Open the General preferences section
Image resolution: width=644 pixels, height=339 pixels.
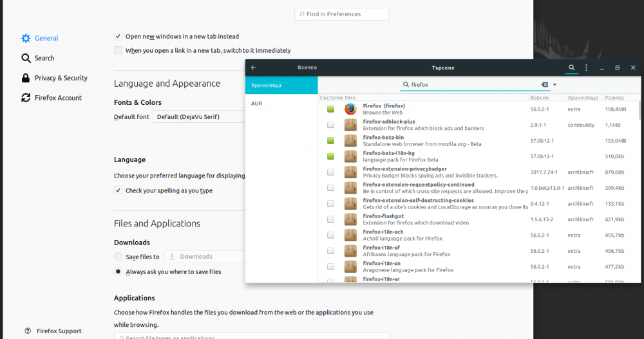[40, 38]
